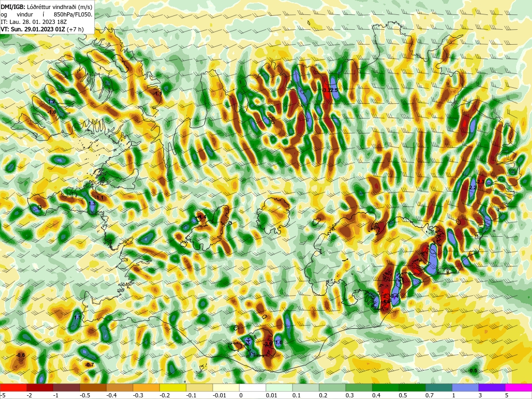Click the '-1.4' value label on the map
This screenshot has height=399, width=532.
tap(202, 217)
